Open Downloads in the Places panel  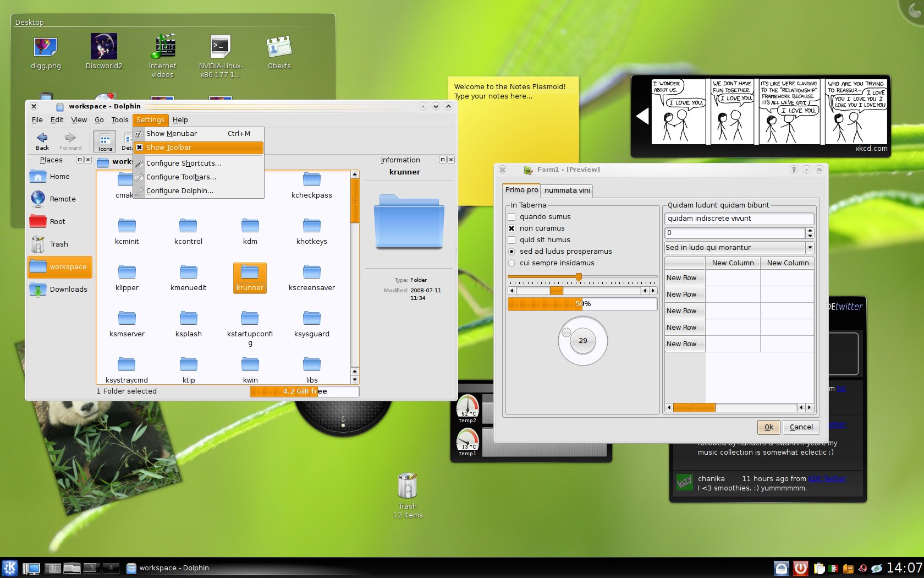click(60, 290)
